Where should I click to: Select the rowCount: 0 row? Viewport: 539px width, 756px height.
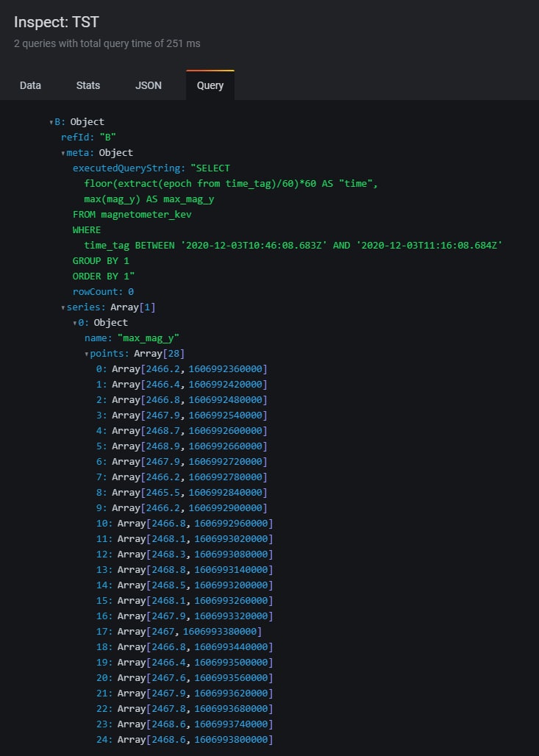coord(103,292)
